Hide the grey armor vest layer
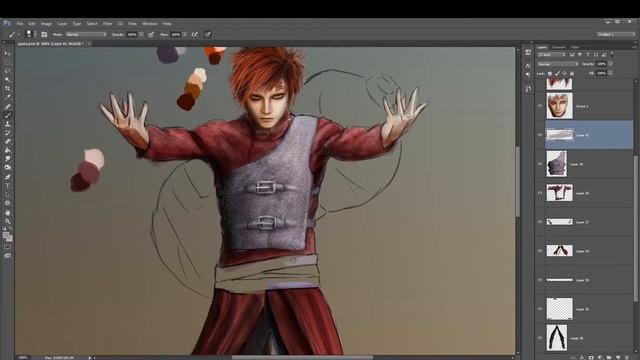640x360 pixels. [540, 164]
